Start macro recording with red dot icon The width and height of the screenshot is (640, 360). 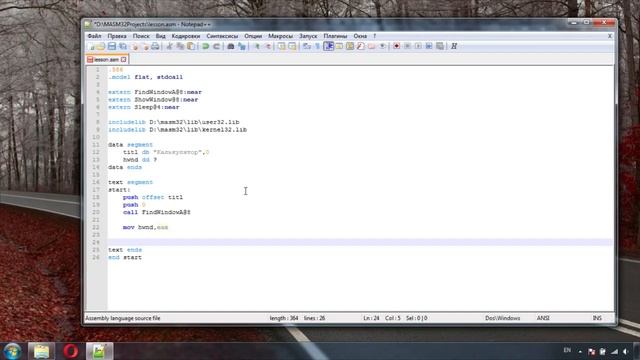396,47
